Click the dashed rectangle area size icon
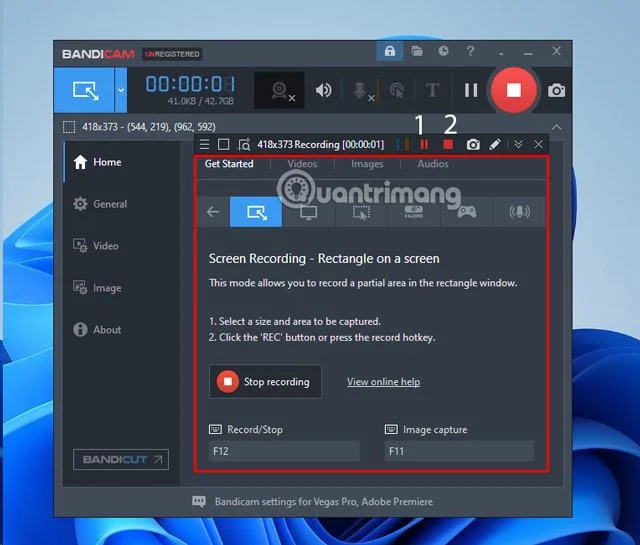The width and height of the screenshot is (640, 545). 69,127
